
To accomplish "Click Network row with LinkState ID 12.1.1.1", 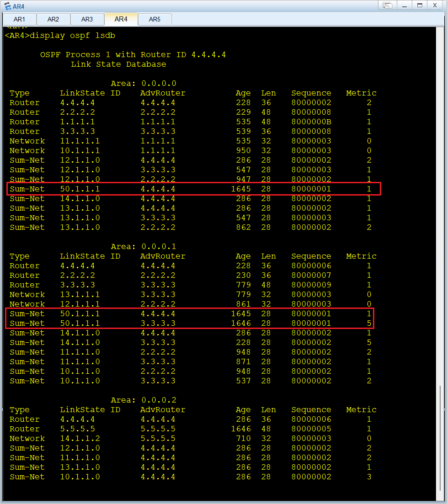I will (x=191, y=304).
